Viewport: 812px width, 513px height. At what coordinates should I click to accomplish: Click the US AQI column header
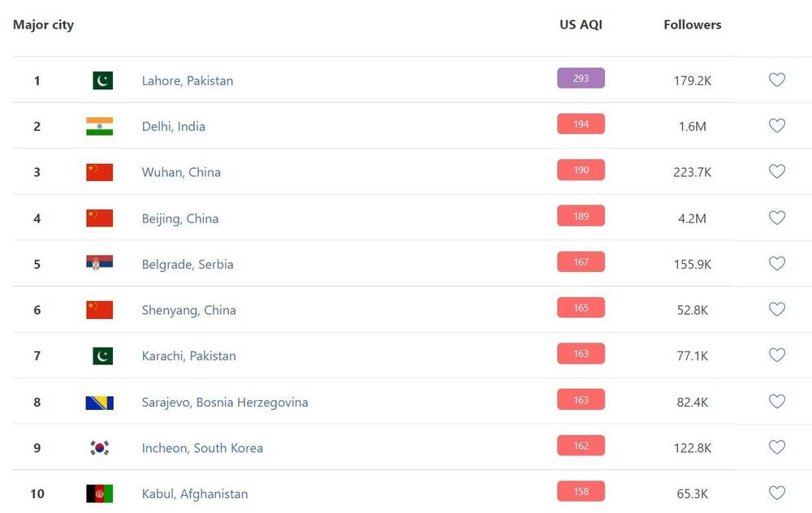coord(581,24)
